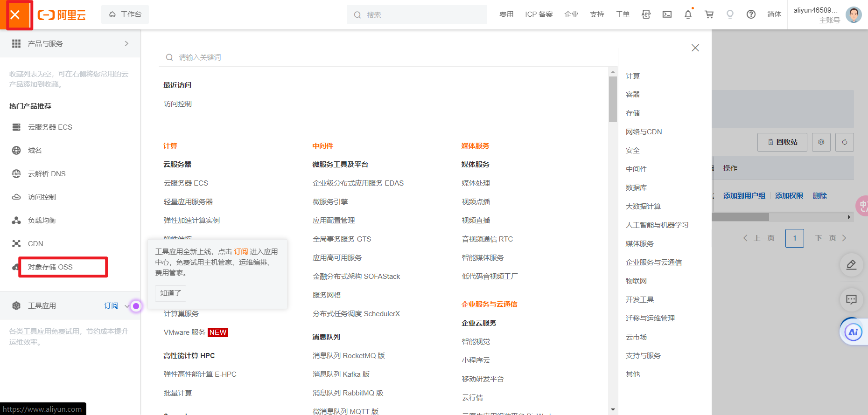Open the 费用 menu
Screen dimensions: 868x415
point(506,14)
